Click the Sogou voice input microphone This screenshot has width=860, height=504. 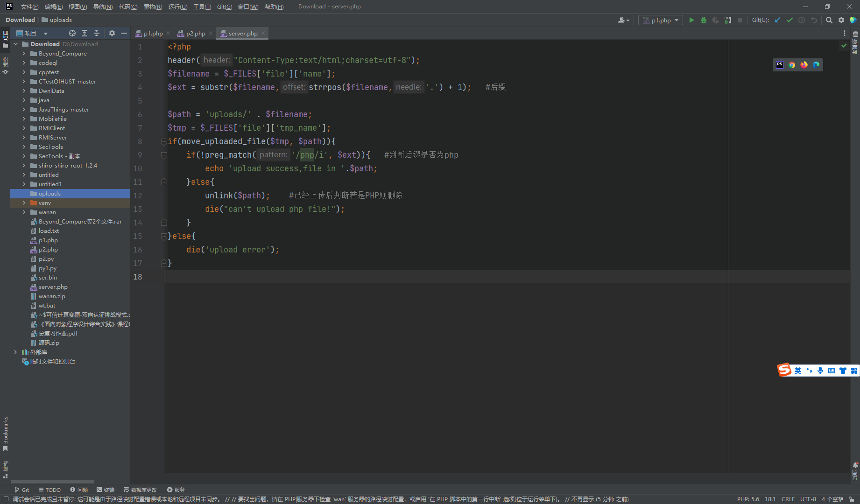[820, 371]
